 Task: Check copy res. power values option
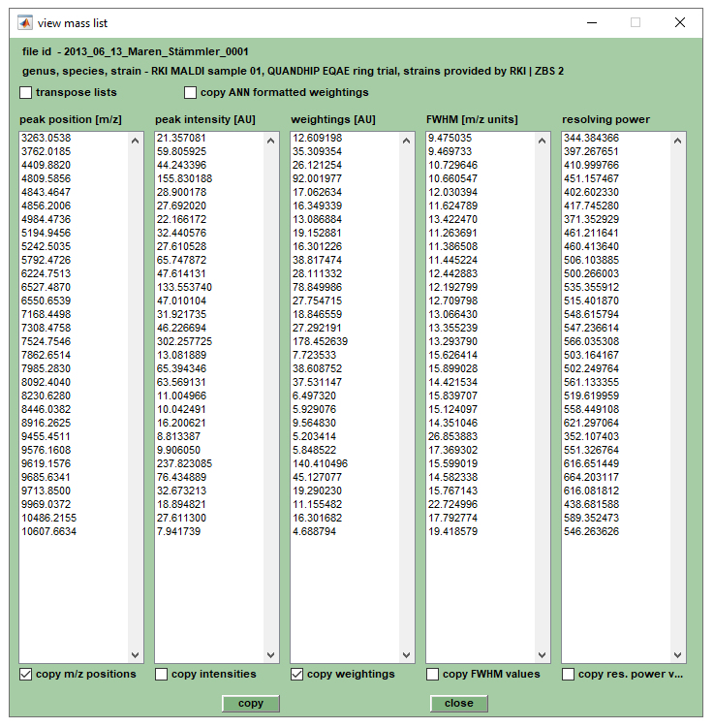tap(569, 675)
